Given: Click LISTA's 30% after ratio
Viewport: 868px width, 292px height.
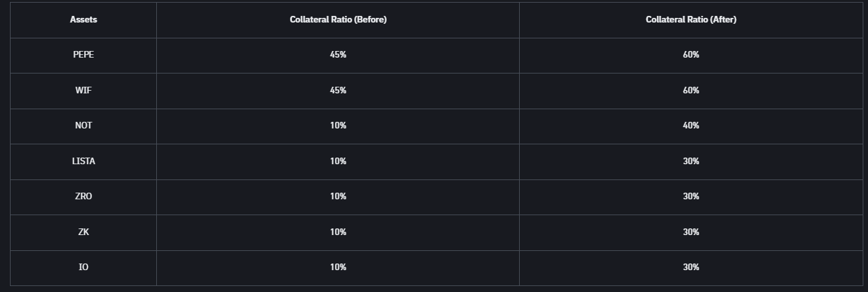Looking at the screenshot, I should [x=691, y=161].
